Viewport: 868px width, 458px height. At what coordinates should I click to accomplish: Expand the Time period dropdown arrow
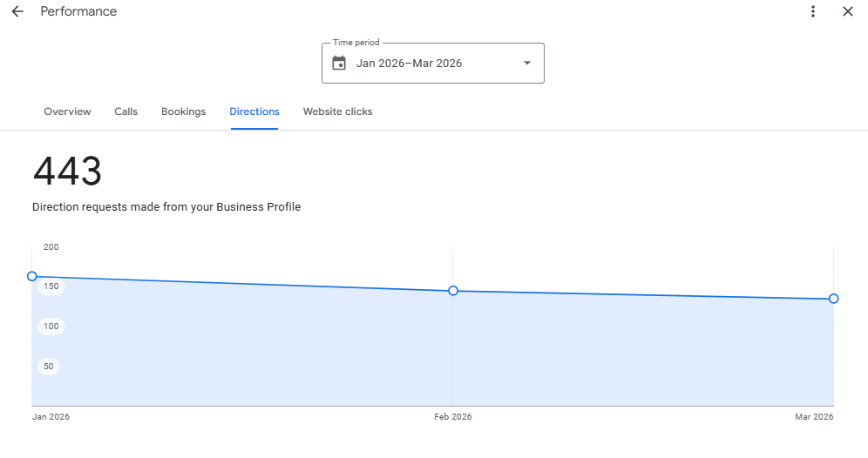point(527,63)
